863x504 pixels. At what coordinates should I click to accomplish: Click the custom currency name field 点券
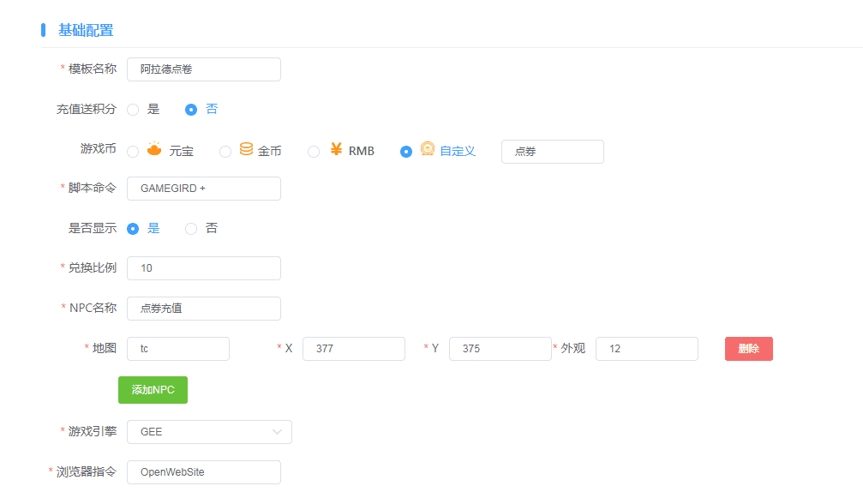[552, 152]
